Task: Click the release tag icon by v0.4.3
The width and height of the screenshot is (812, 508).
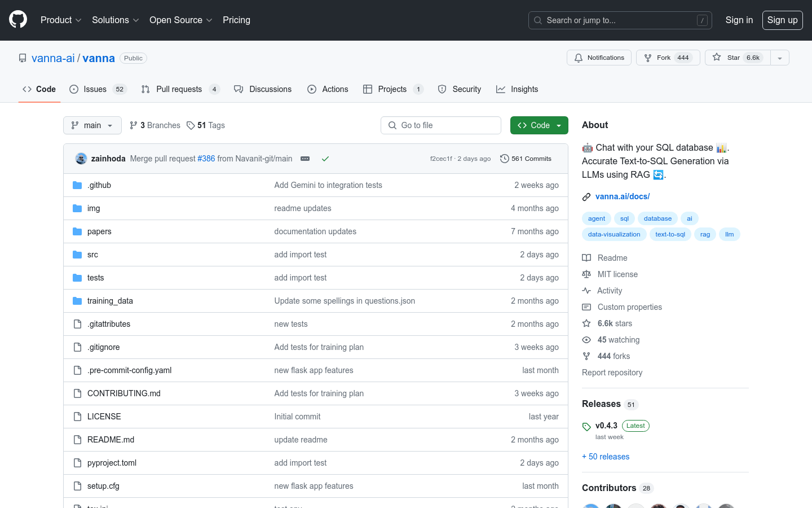Action: [586, 427]
